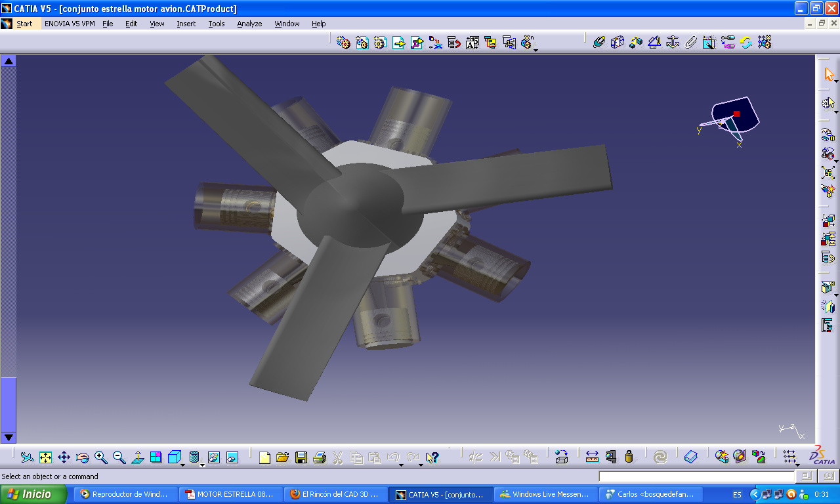
Task: Click the Fix Component anchor icon
Action: tap(672, 43)
